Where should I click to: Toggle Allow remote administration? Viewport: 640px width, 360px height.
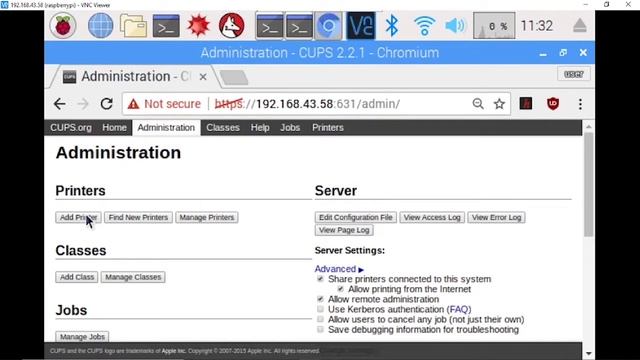[320, 299]
